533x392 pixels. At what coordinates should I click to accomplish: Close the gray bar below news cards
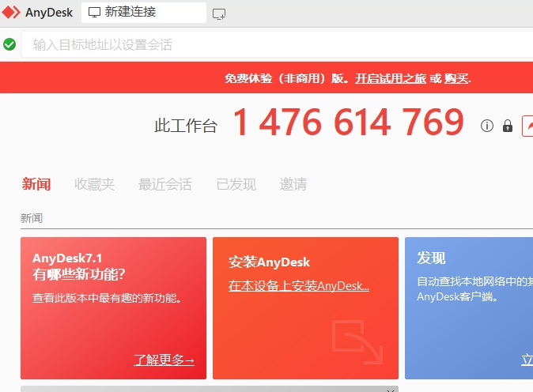[390, 390]
